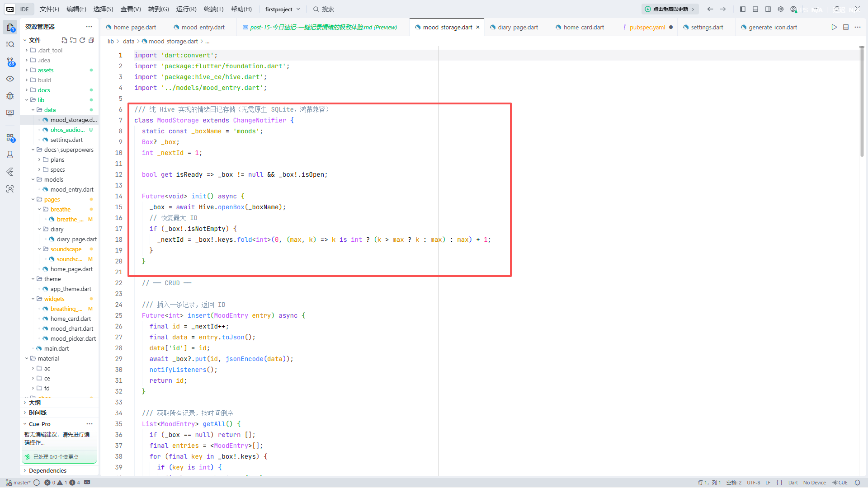This screenshot has height=488, width=868.
Task: Open the Search view in activity bar
Action: tap(10, 44)
